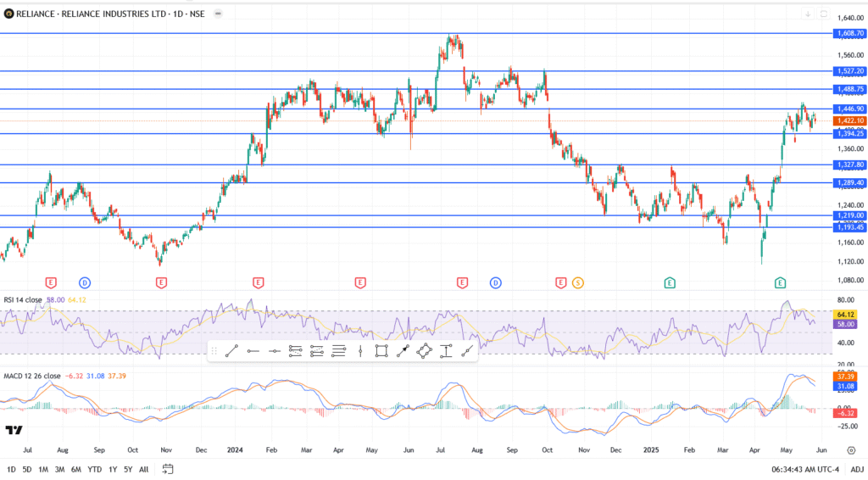Switch range to 1D
This screenshot has height=480, width=868.
tap(11, 470)
